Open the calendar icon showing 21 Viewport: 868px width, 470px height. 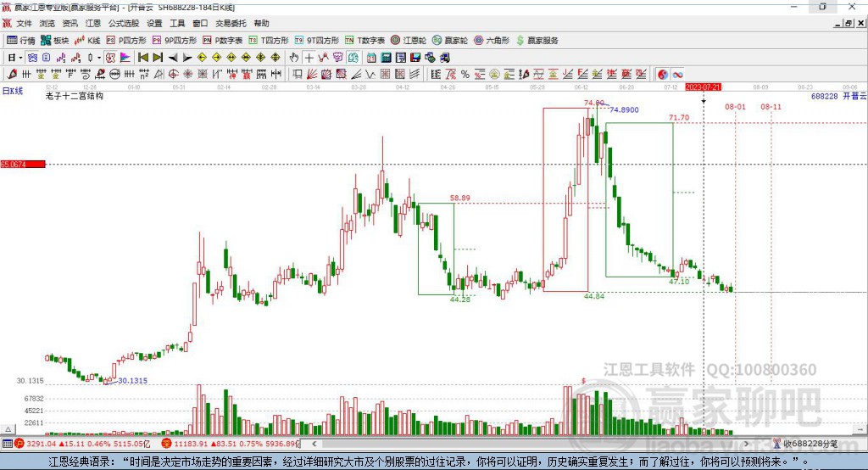tap(371, 58)
